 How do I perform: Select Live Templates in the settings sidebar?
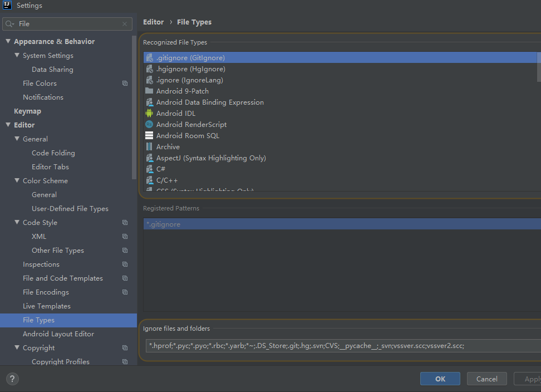[47, 306]
